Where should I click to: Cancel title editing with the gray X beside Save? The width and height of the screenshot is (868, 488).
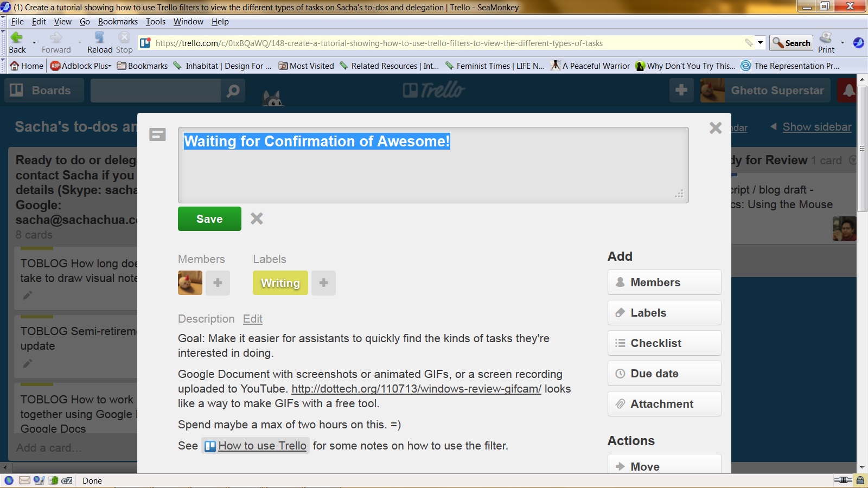point(257,219)
